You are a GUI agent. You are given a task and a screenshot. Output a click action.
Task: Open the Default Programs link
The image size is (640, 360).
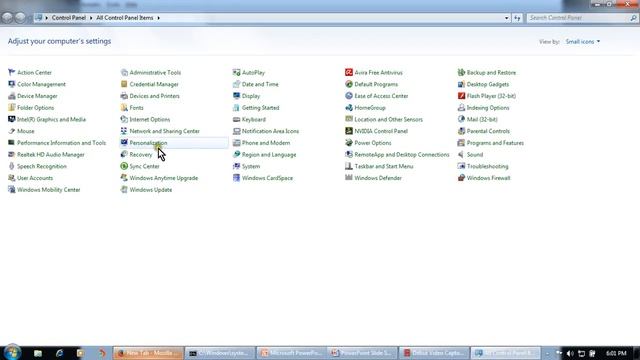(x=376, y=84)
